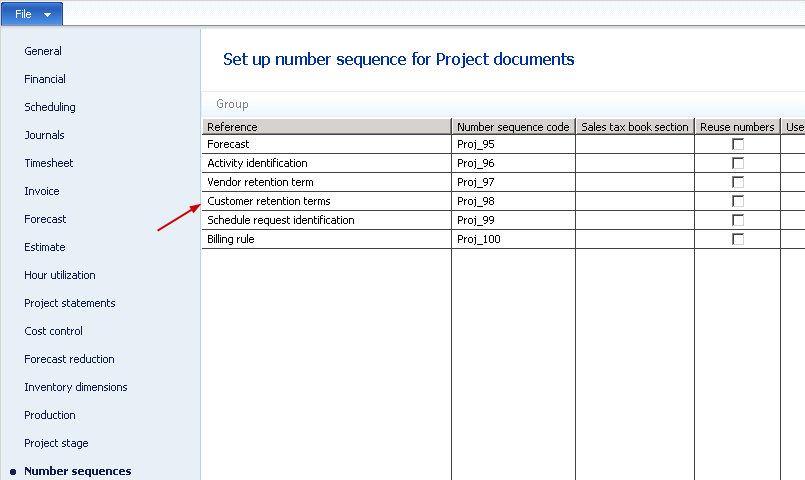Expand the Group section header

pos(233,104)
